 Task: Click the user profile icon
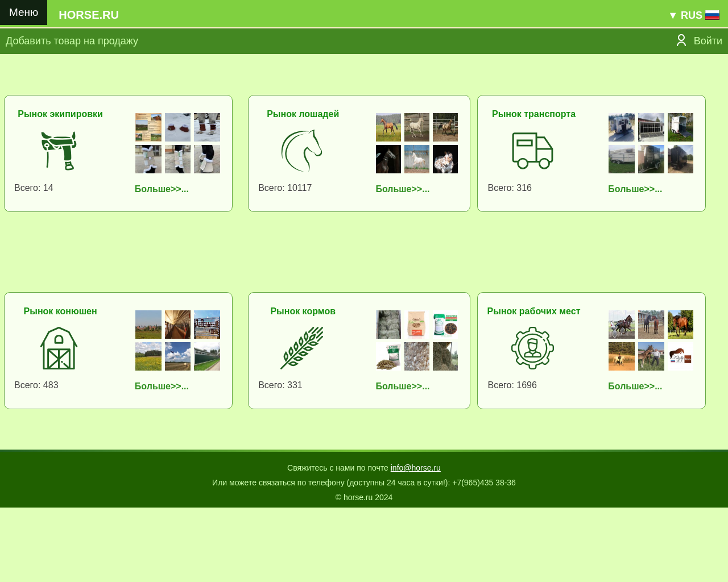[x=681, y=40]
